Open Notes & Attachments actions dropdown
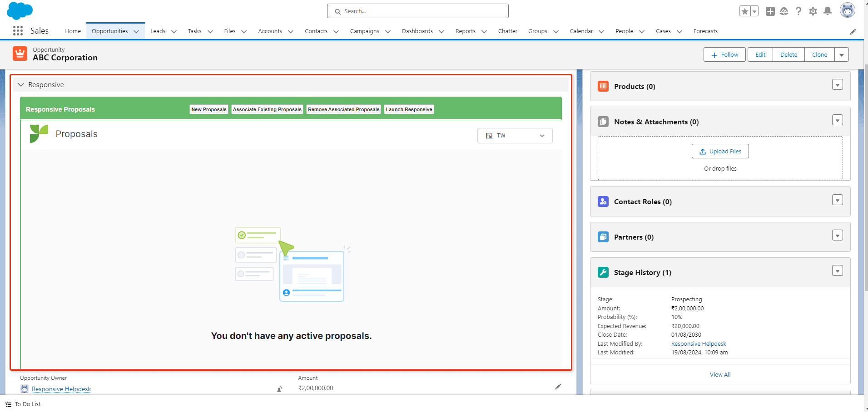Screen dimensions: 868x412 (x=838, y=120)
